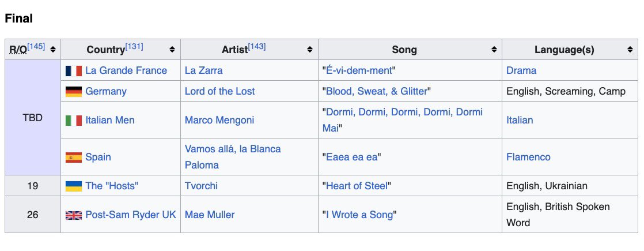This screenshot has width=644, height=251.
Task: Open reference 145 next to R/O
Action: [36, 46]
